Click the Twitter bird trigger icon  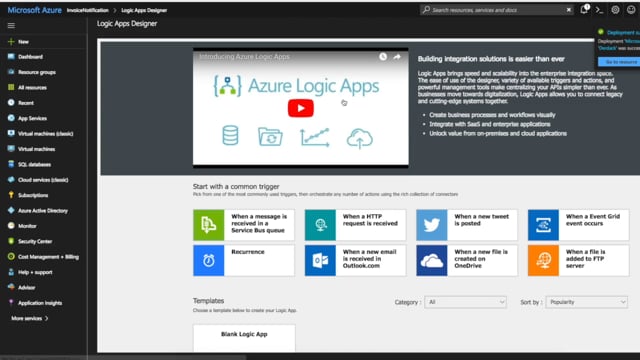click(432, 225)
